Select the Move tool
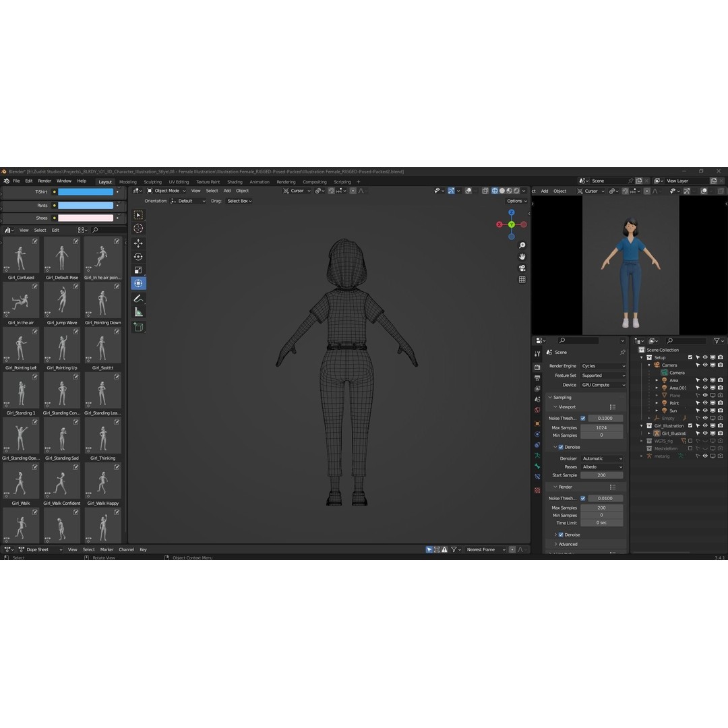 pyautogui.click(x=138, y=243)
